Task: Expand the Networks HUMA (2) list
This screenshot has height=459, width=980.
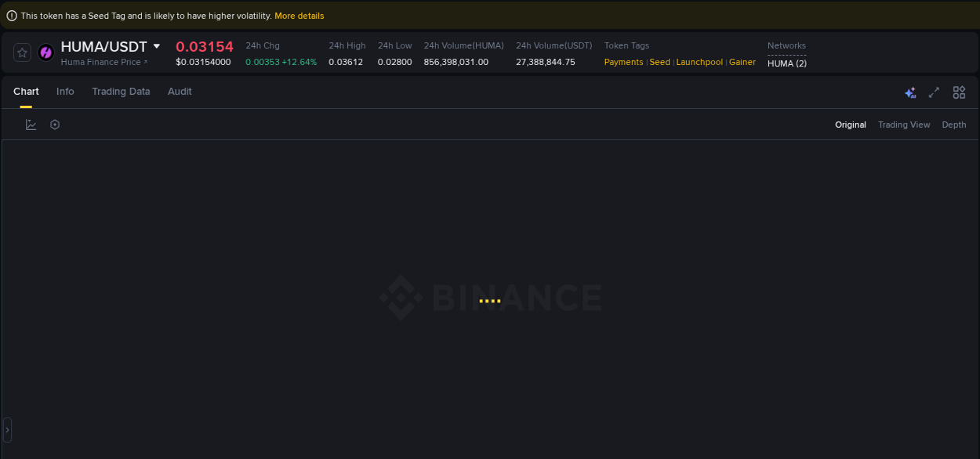Action: [787, 63]
